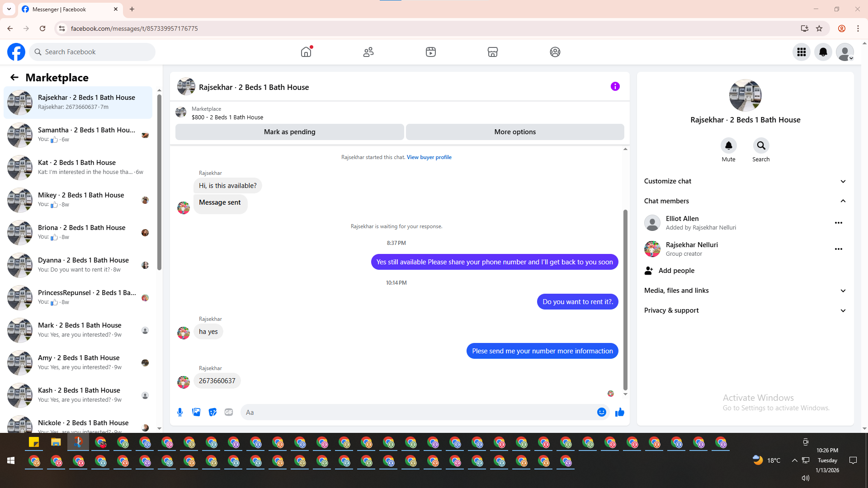This screenshot has width=868, height=488.
Task: Mark listing as pending
Action: [289, 132]
